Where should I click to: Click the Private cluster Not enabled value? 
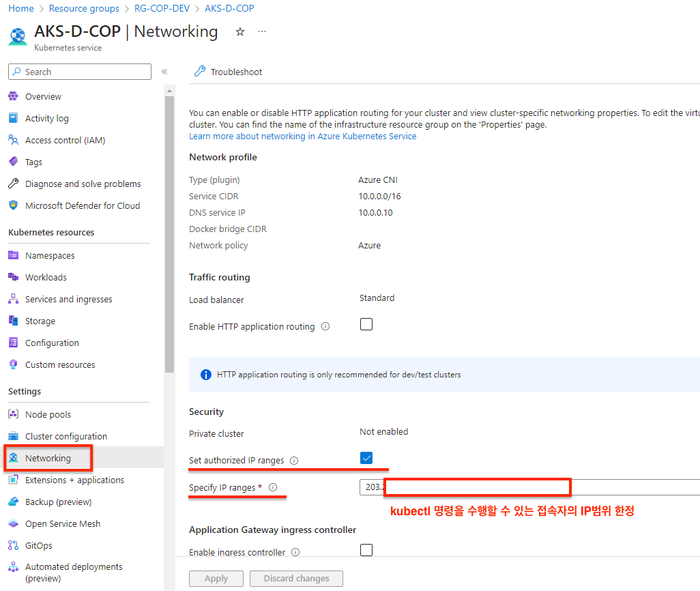pyautogui.click(x=384, y=431)
